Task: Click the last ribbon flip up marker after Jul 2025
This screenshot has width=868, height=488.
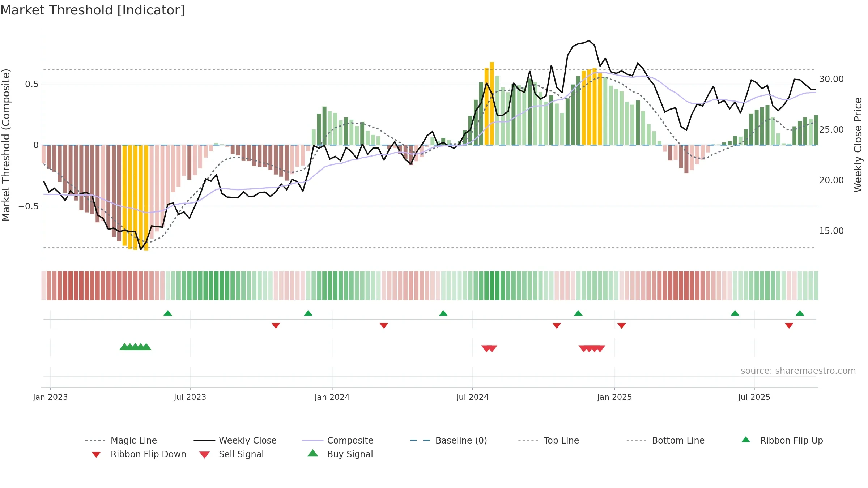Action: [800, 313]
